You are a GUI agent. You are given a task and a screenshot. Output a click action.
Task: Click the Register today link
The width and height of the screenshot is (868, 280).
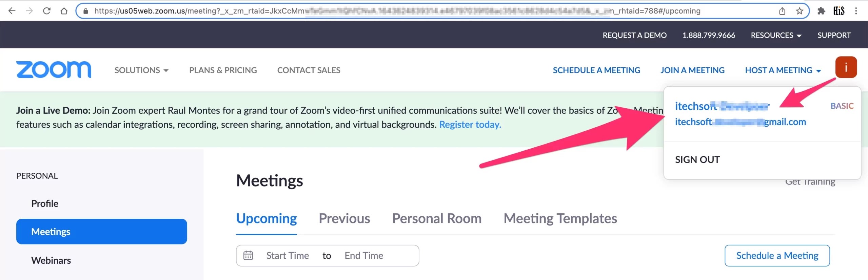[470, 124]
